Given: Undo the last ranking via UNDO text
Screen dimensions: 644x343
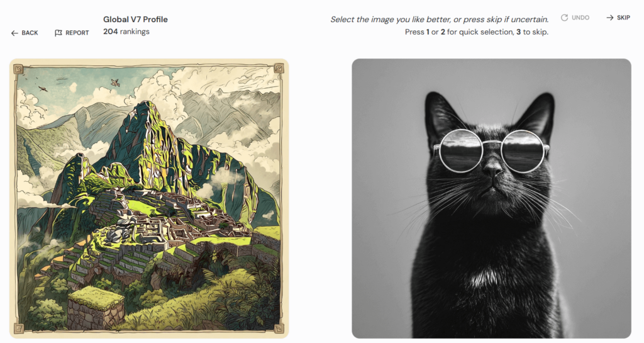Looking at the screenshot, I should (x=580, y=18).
